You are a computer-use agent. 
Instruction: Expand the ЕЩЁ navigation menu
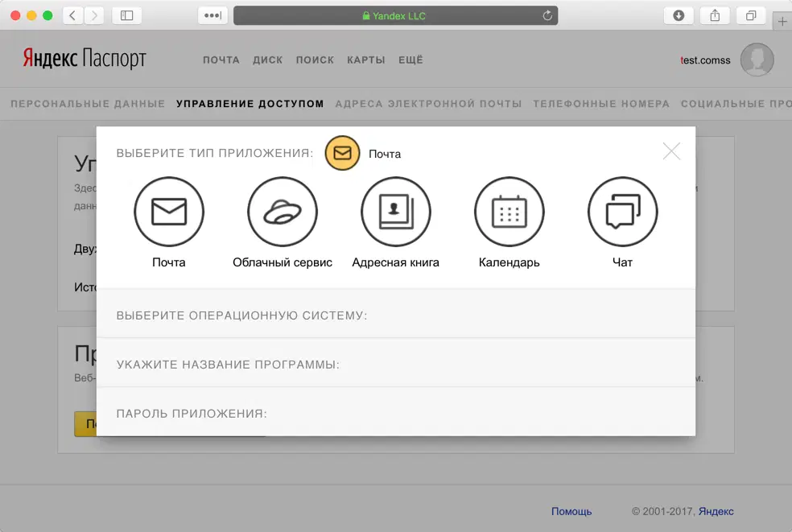pos(410,60)
